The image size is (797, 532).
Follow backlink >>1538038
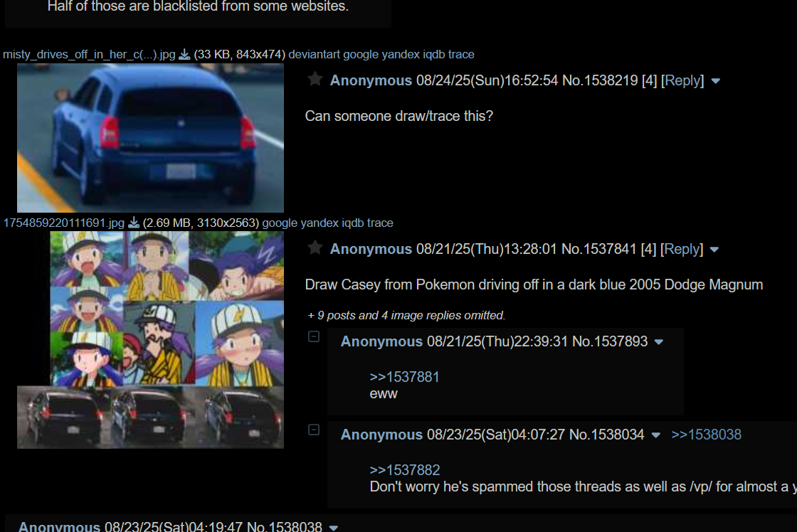pos(706,435)
